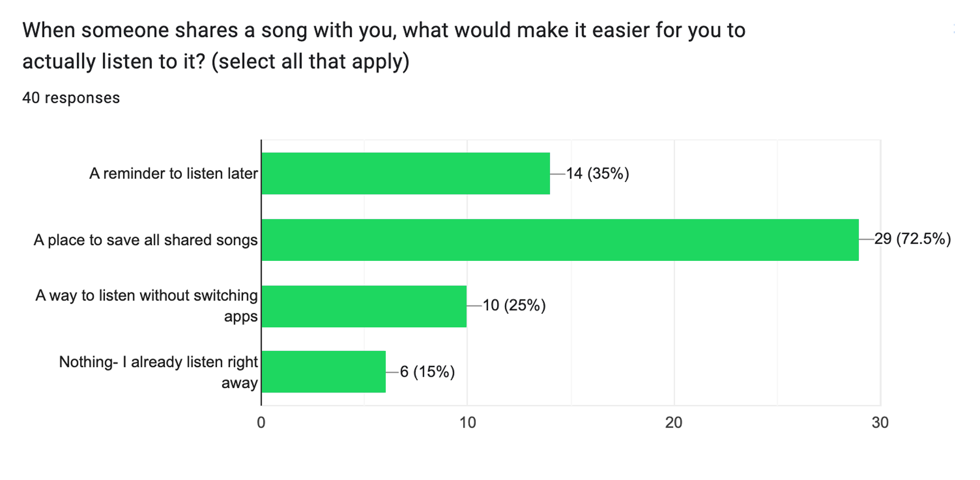Click the "40 responses" count text
This screenshot has height=480, width=980.
click(71, 98)
